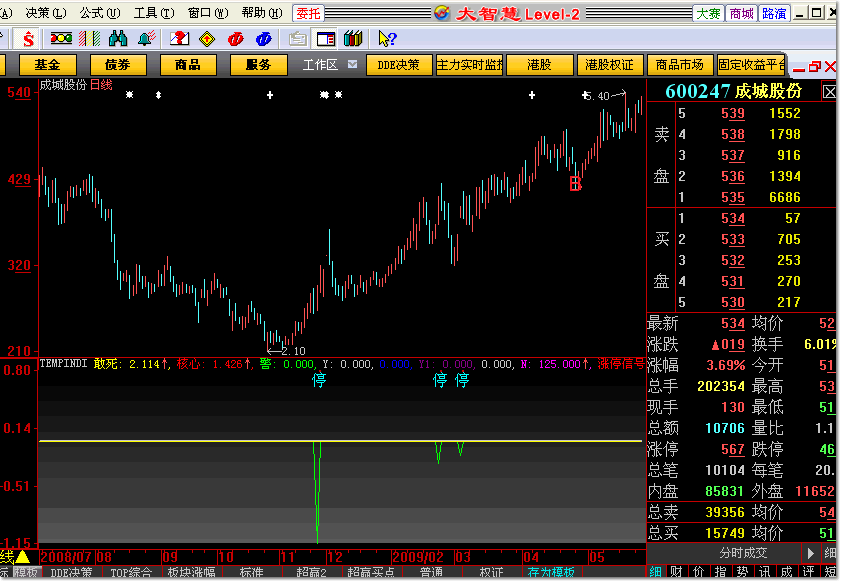Open the DDE决策 yellow button

coord(398,65)
